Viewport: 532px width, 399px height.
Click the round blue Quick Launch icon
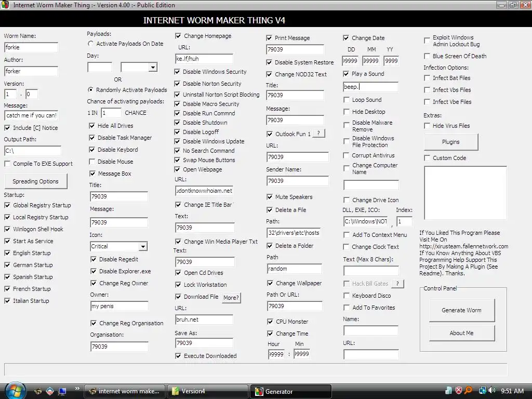pos(50,391)
